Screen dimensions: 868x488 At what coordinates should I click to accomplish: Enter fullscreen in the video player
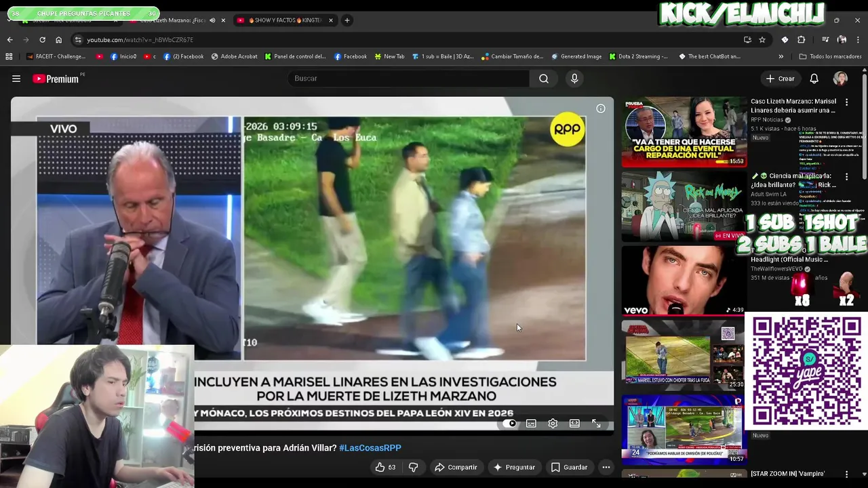pos(596,424)
